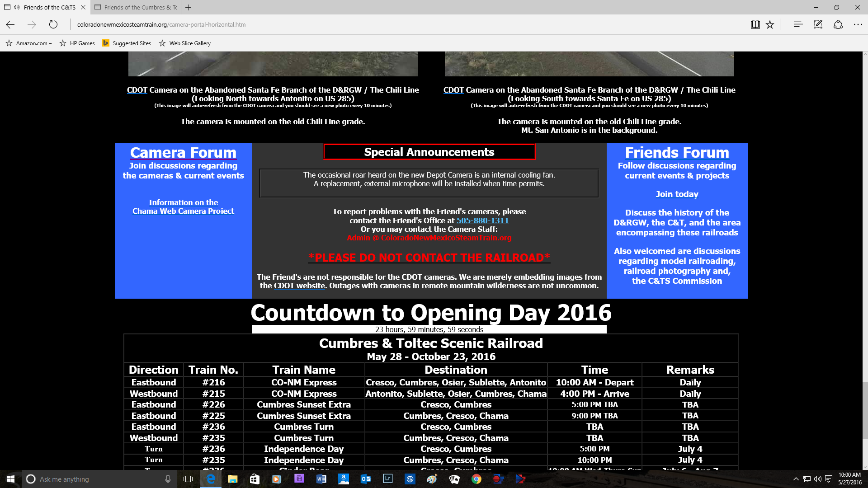Click the countdown timer text
The height and width of the screenshot is (488, 868).
(x=429, y=329)
